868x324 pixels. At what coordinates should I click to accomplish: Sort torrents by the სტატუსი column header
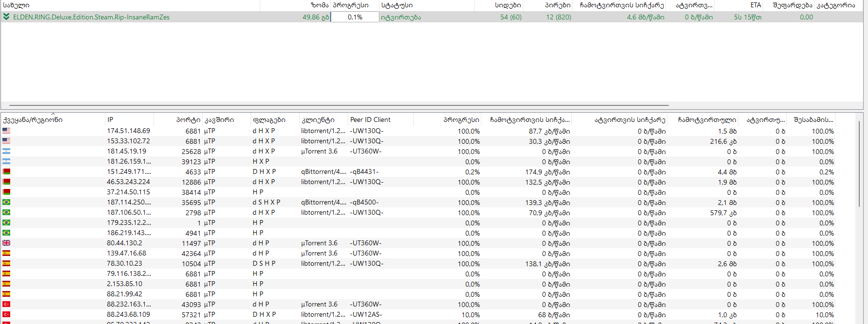click(426, 5)
